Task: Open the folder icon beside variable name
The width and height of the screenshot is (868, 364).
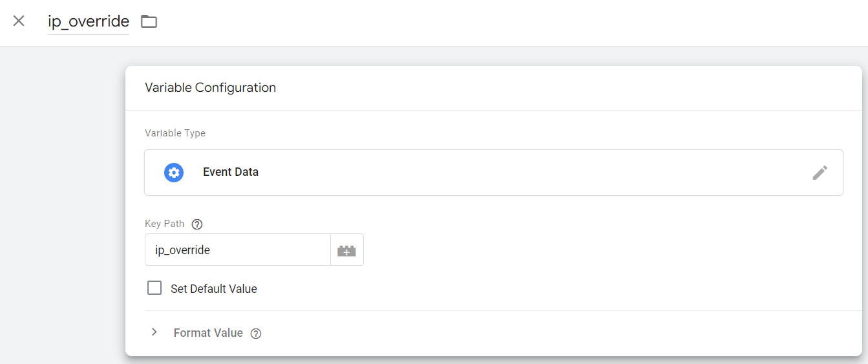Action: (149, 21)
